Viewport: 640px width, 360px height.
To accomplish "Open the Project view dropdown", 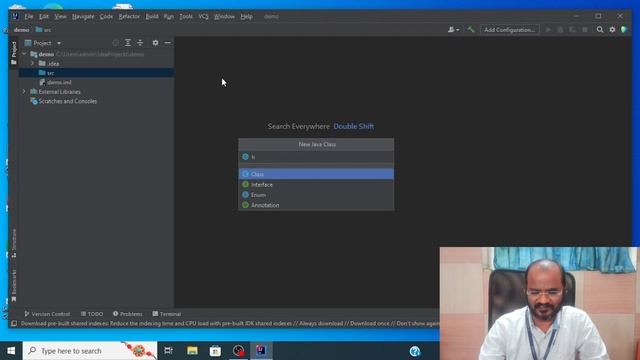I will click(x=42, y=43).
